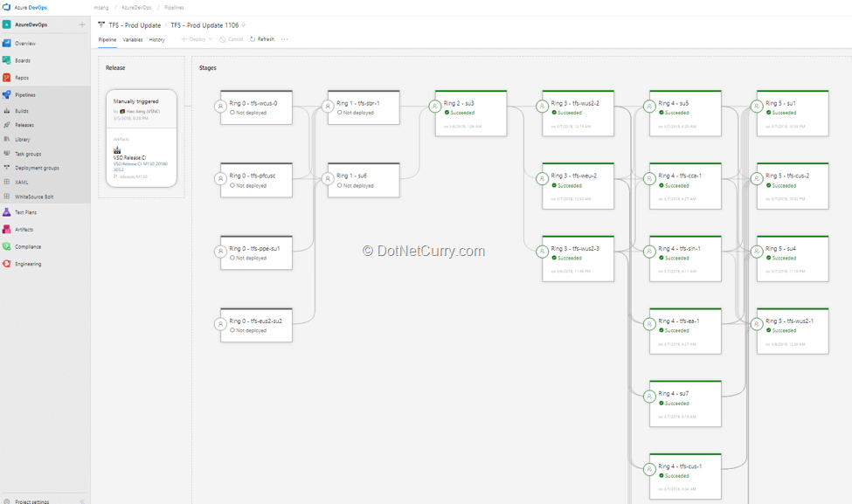Click Not deployed status on Ring 1 - su6

(x=356, y=185)
